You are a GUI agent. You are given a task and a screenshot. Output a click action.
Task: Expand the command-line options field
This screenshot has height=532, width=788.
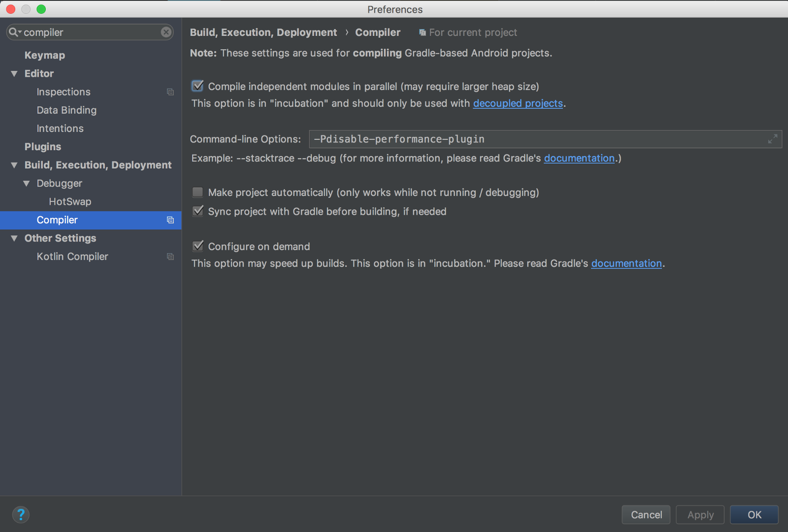pyautogui.click(x=772, y=139)
